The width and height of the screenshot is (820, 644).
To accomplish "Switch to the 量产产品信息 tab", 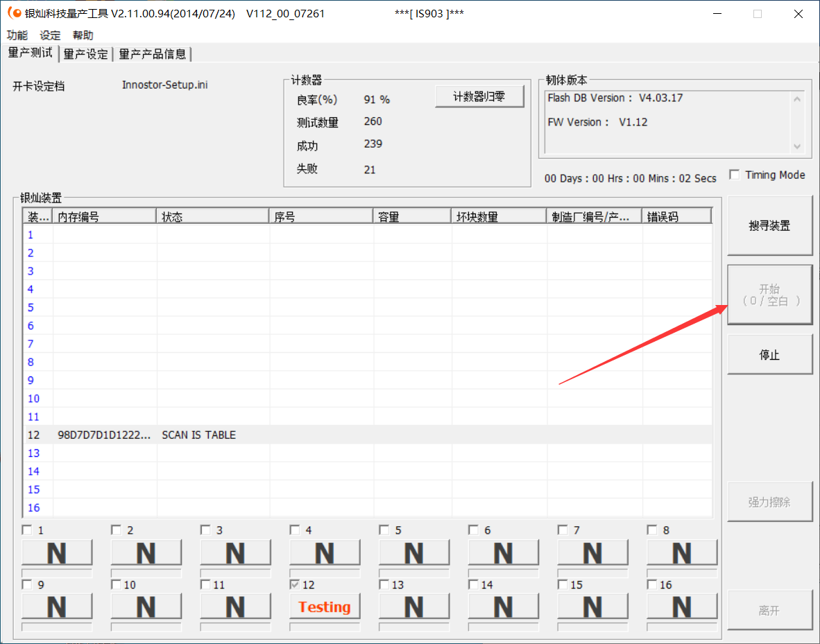I will 152,54.
